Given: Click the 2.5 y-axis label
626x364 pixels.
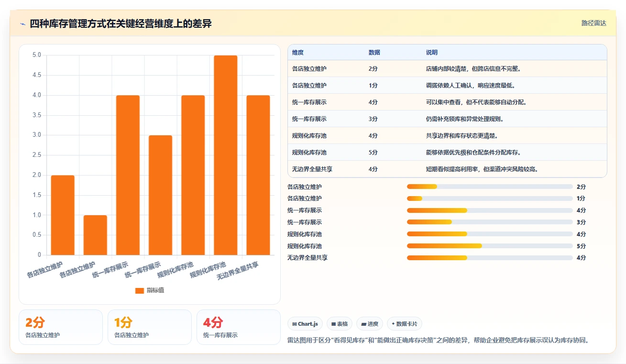Looking at the screenshot, I should tap(37, 155).
